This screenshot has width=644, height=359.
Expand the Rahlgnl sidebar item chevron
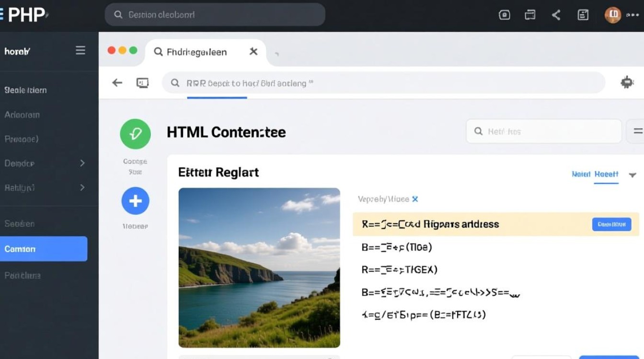82,187
